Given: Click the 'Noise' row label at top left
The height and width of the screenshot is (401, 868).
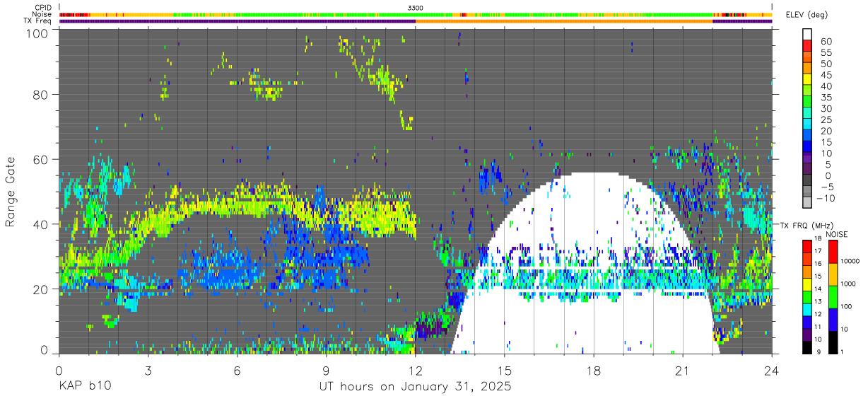Looking at the screenshot, I should point(42,14).
